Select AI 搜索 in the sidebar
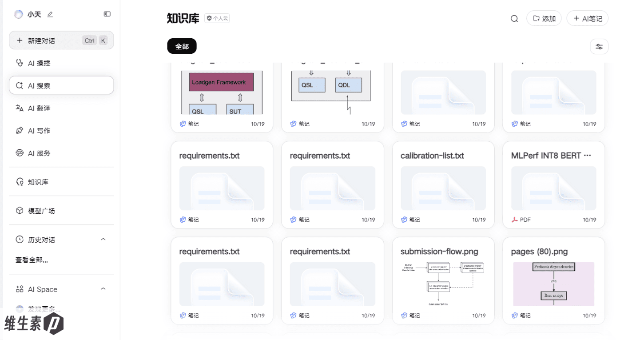 pyautogui.click(x=61, y=85)
